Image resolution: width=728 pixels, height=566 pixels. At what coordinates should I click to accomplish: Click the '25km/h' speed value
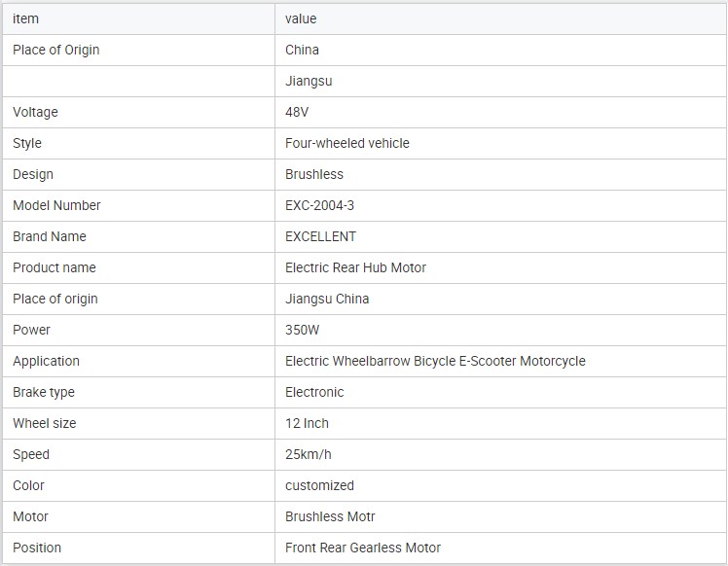click(x=308, y=454)
